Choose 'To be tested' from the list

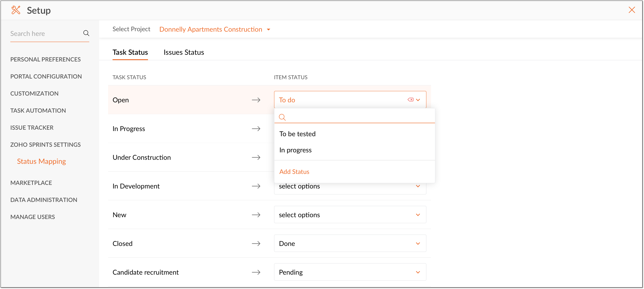pyautogui.click(x=297, y=134)
